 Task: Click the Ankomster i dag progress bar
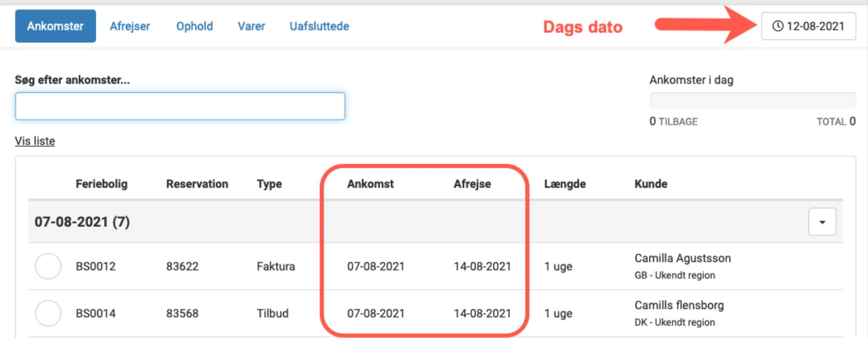coord(752,101)
